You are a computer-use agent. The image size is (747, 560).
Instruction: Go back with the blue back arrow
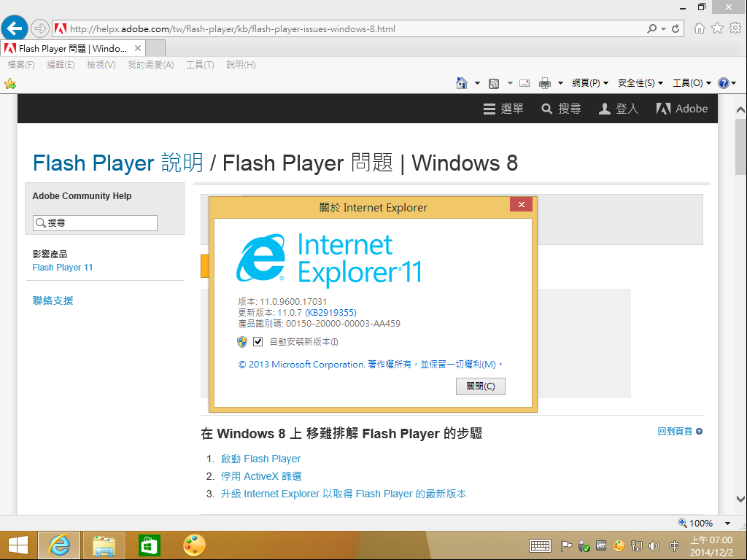pyautogui.click(x=15, y=28)
